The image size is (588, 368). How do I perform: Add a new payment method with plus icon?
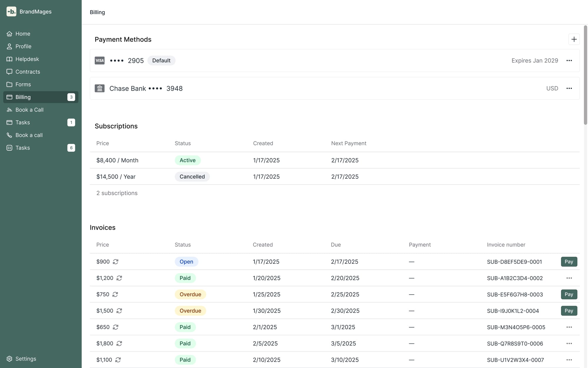(x=574, y=39)
